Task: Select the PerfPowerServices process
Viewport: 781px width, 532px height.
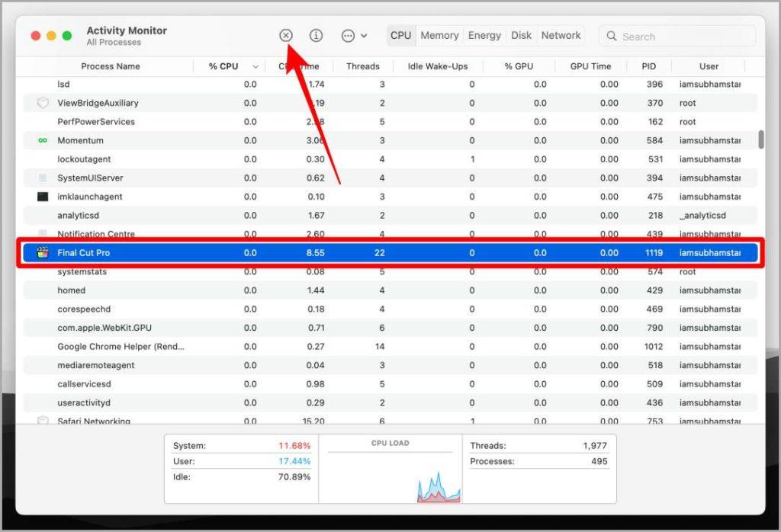Action: click(x=95, y=121)
